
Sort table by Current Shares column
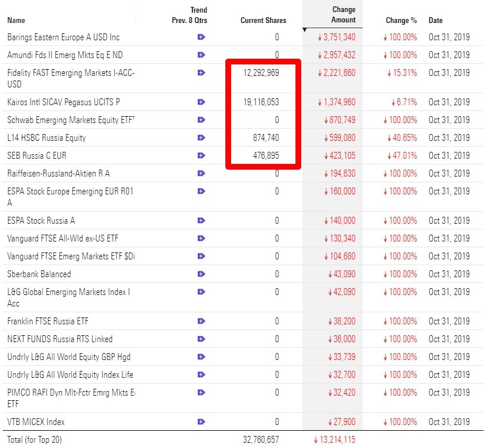[263, 20]
